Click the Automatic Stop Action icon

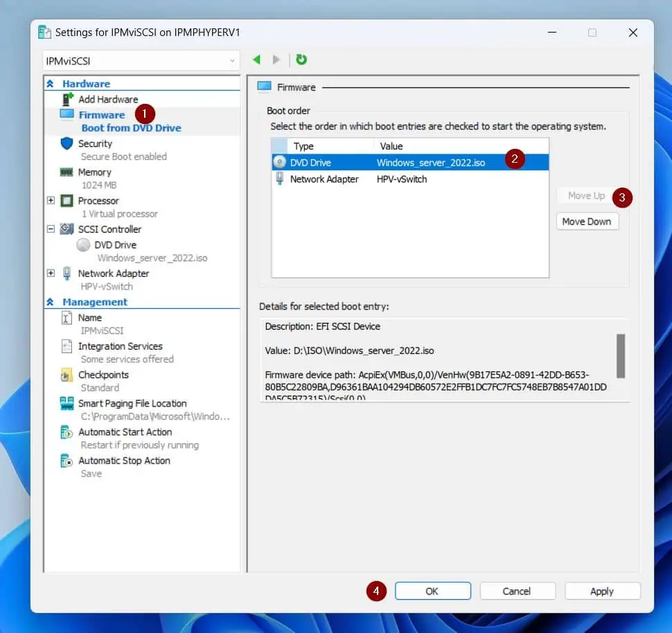[x=67, y=461]
